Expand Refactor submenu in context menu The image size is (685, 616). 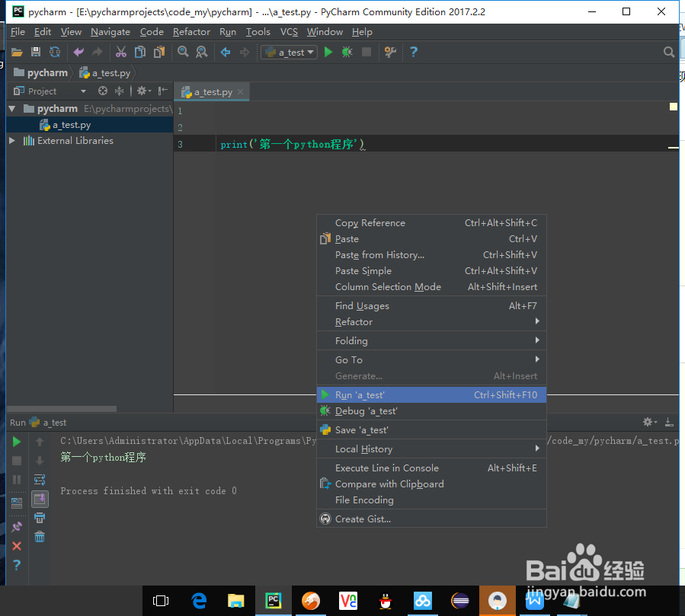(x=431, y=322)
